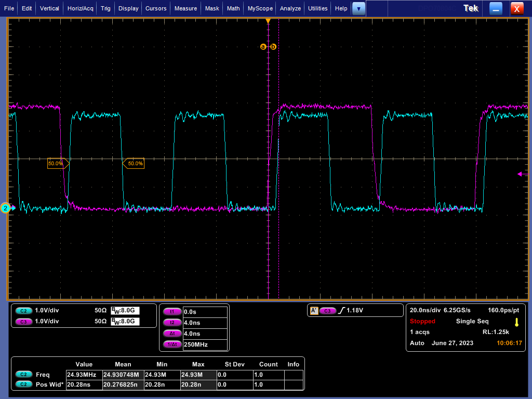Select the channel 2 ground reference marker

tap(6, 208)
